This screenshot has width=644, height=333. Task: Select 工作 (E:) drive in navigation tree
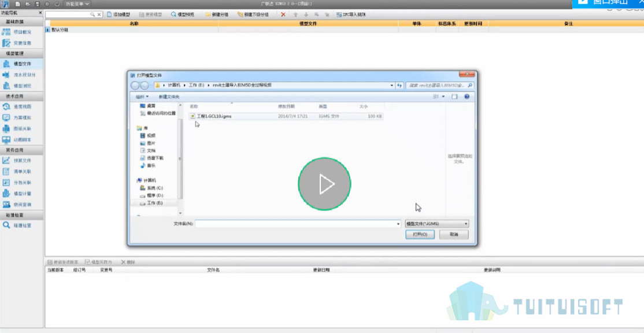[154, 203]
